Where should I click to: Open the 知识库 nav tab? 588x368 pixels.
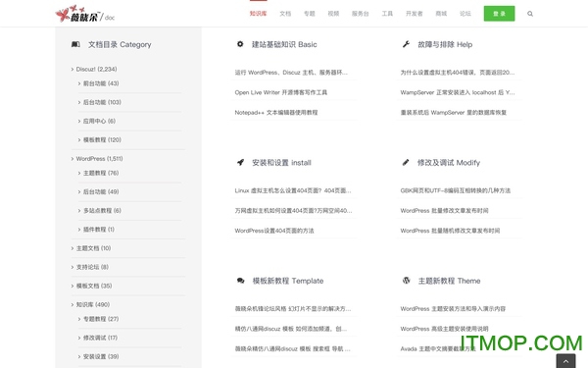tap(258, 14)
